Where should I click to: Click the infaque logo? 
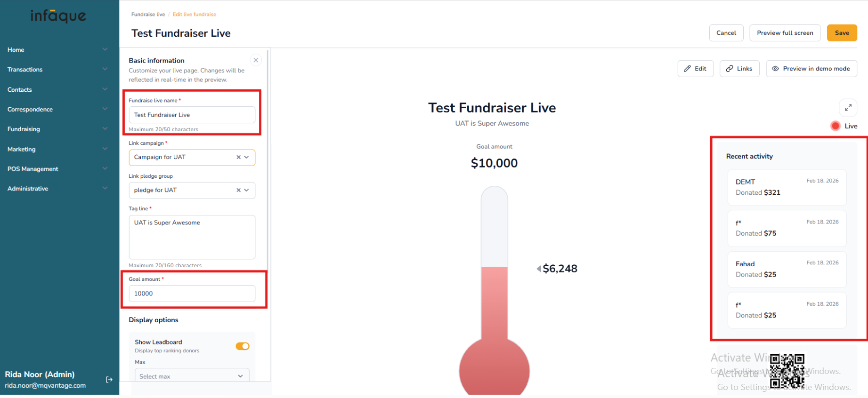coord(58,16)
